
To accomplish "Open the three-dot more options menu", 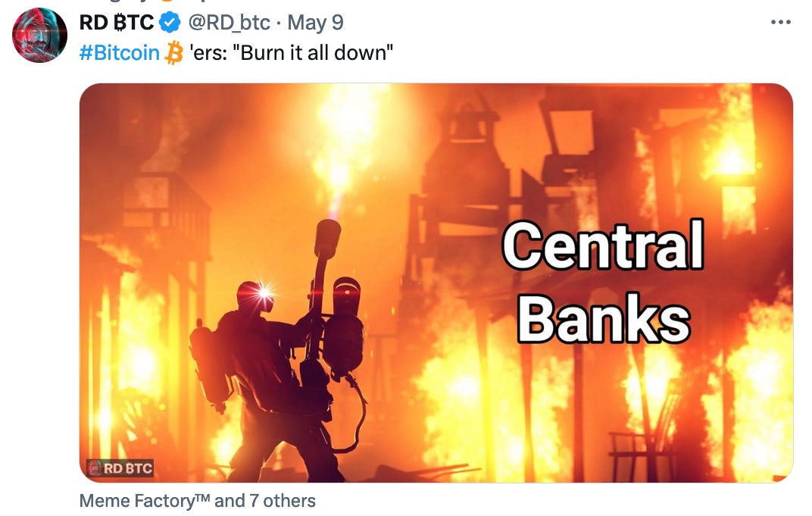I will click(780, 22).
